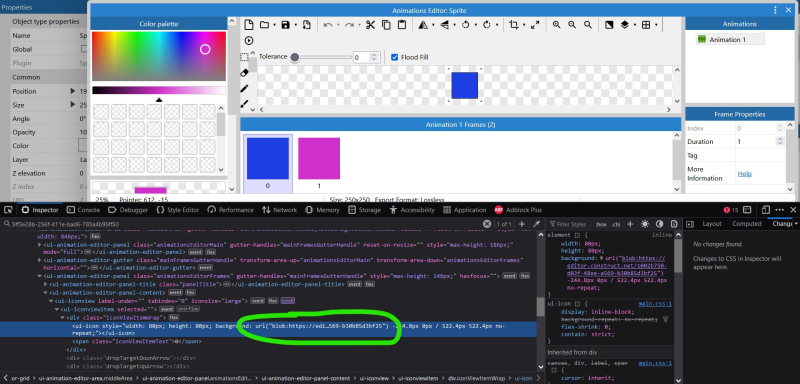
Task: Open the Network tab
Action: pos(279,210)
